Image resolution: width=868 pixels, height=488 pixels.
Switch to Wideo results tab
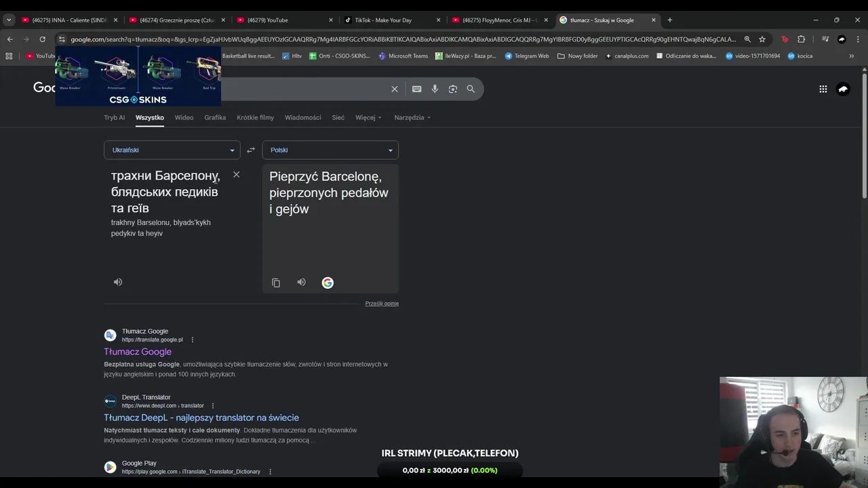184,117
